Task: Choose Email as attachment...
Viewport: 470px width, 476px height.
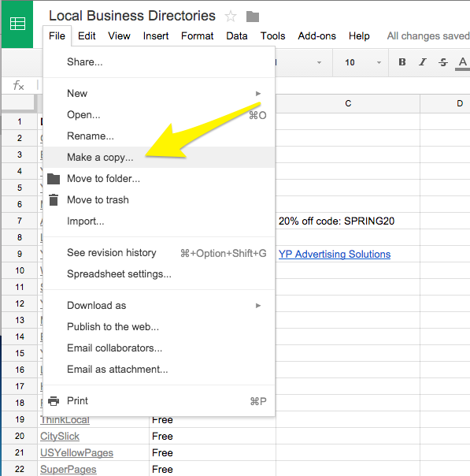Action: tap(159, 369)
